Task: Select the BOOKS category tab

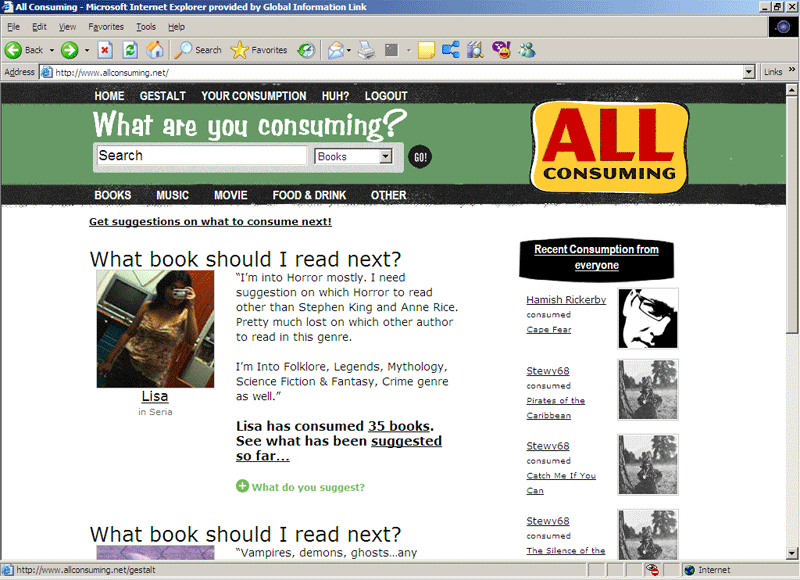Action: 113,195
